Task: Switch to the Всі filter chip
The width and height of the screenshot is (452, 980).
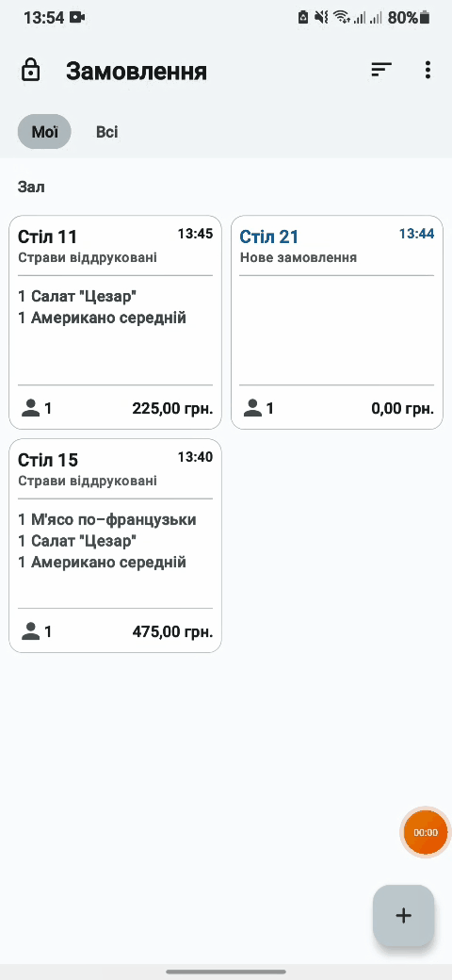Action: point(106,132)
